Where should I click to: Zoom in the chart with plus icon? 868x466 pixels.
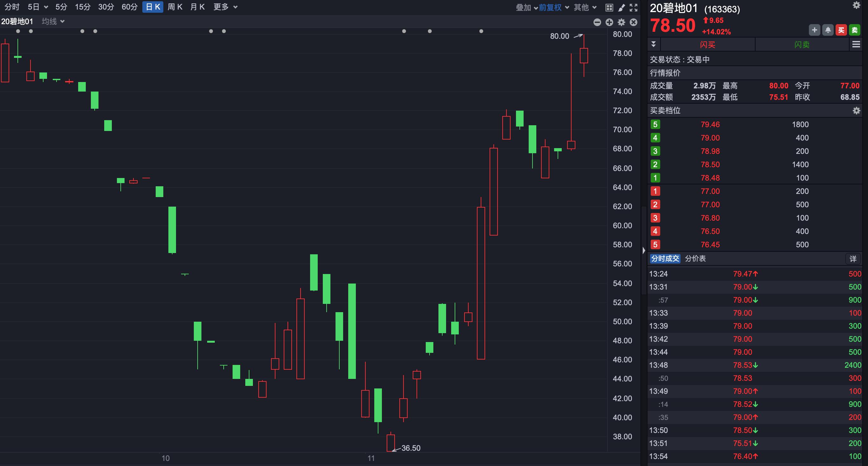pyautogui.click(x=609, y=22)
